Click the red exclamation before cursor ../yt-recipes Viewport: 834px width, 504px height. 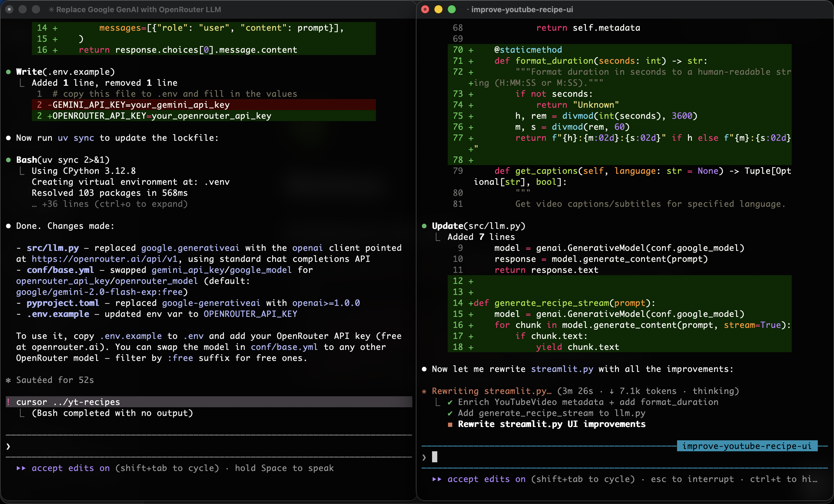pos(8,402)
